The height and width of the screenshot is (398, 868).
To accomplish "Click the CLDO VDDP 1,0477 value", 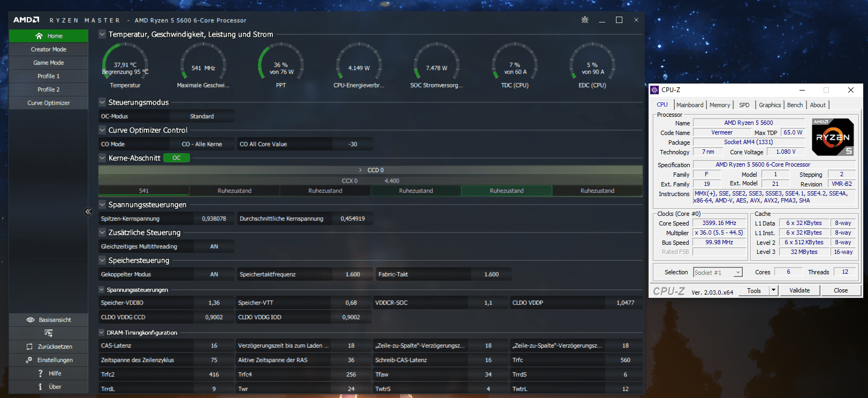I will (x=625, y=303).
